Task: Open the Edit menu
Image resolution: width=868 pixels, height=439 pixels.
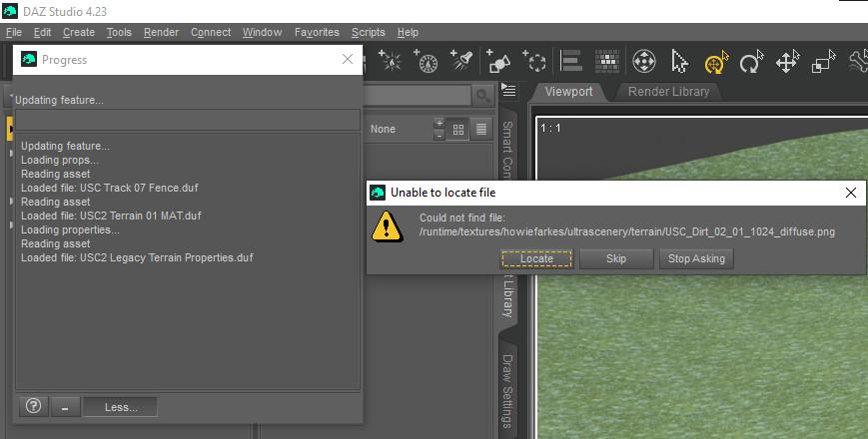Action: point(43,32)
